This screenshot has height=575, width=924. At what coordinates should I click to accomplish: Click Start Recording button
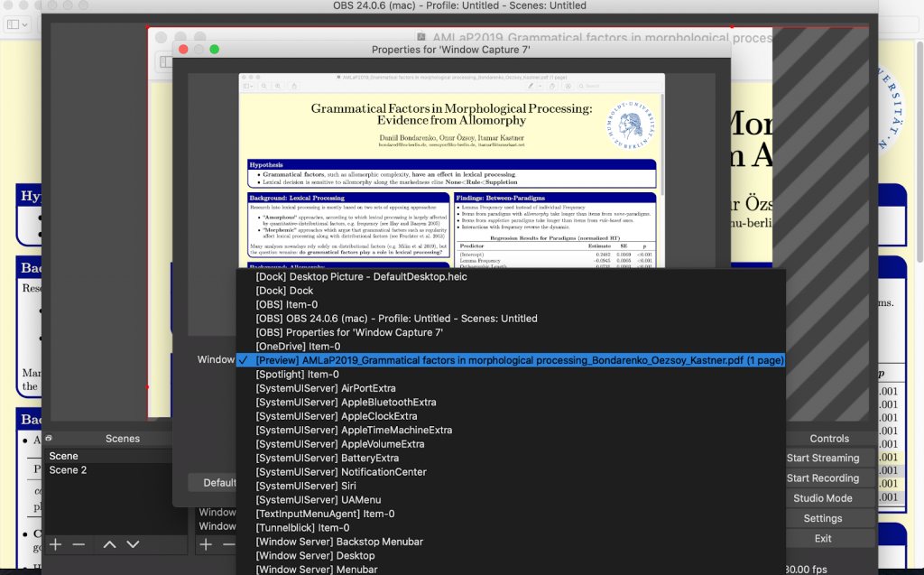point(830,478)
